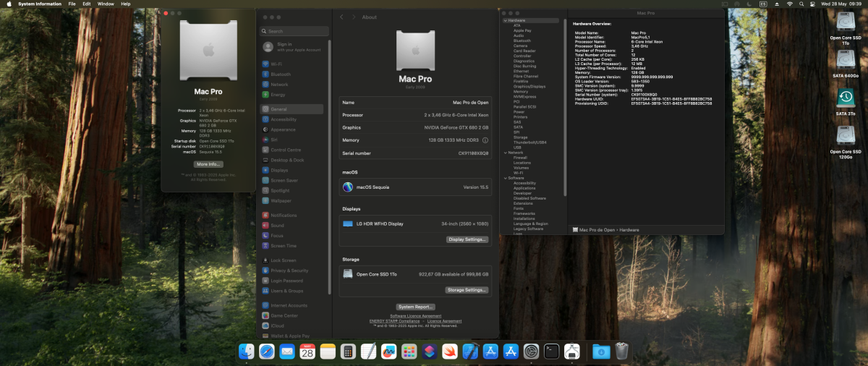Open Sound settings in the sidebar
The width and height of the screenshot is (868, 366).
[x=292, y=225]
